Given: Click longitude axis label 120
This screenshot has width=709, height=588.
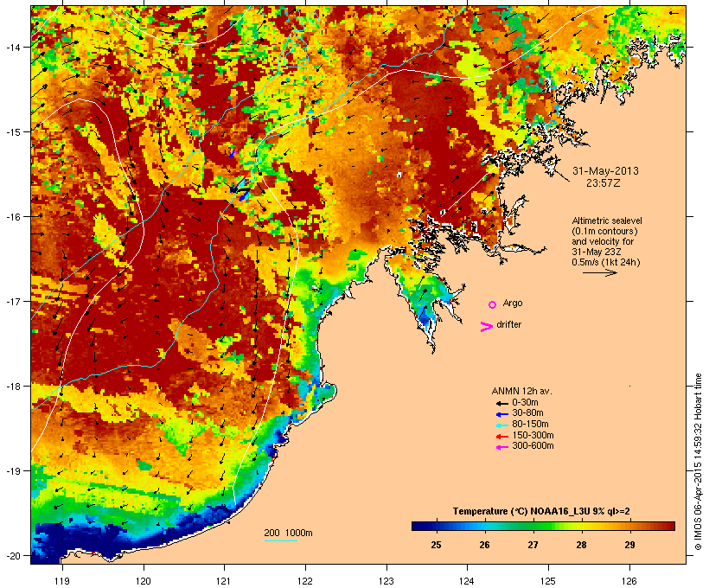Looking at the screenshot, I should click(144, 581).
